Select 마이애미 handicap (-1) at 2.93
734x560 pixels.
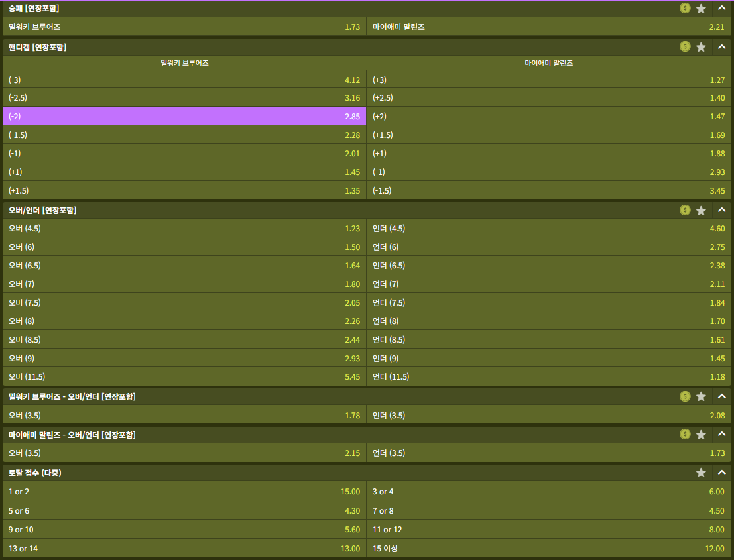click(x=548, y=172)
